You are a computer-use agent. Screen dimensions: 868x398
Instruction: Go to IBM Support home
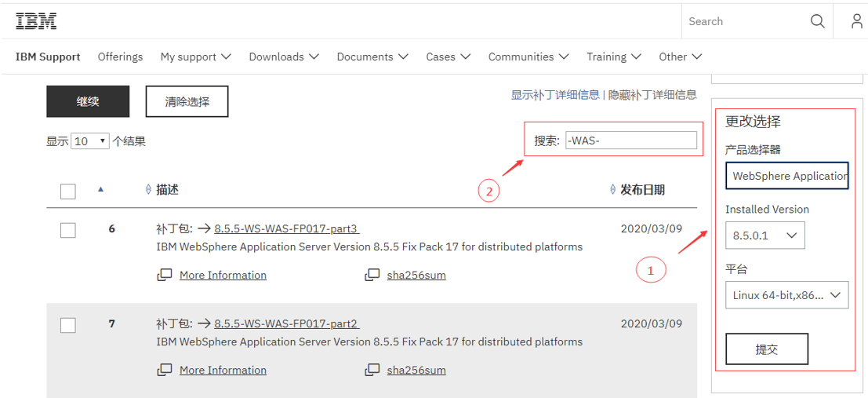click(x=48, y=57)
